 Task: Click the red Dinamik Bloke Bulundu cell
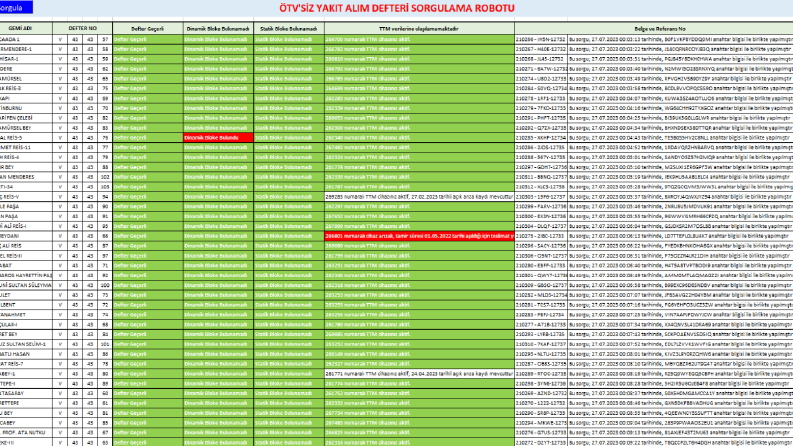click(x=218, y=138)
